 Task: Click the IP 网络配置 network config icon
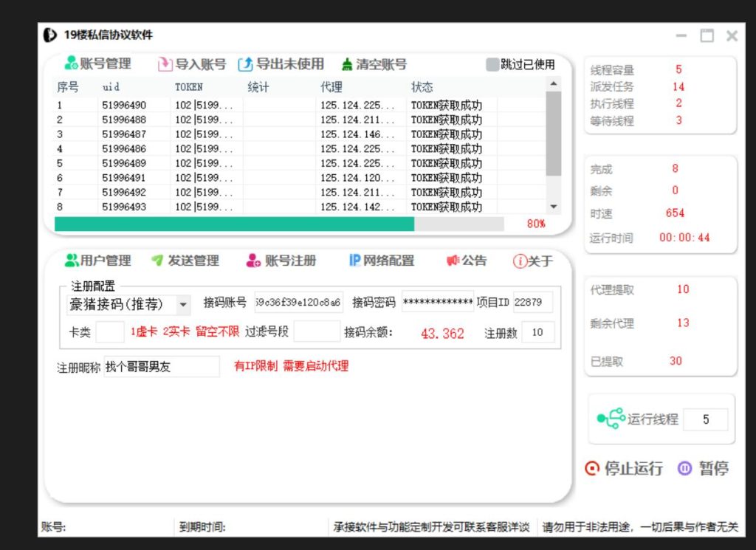tap(382, 260)
